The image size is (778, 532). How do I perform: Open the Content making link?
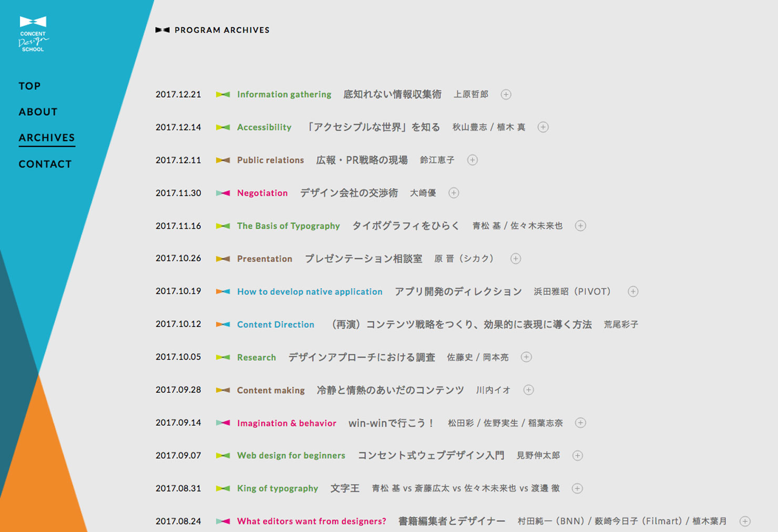pyautogui.click(x=271, y=390)
